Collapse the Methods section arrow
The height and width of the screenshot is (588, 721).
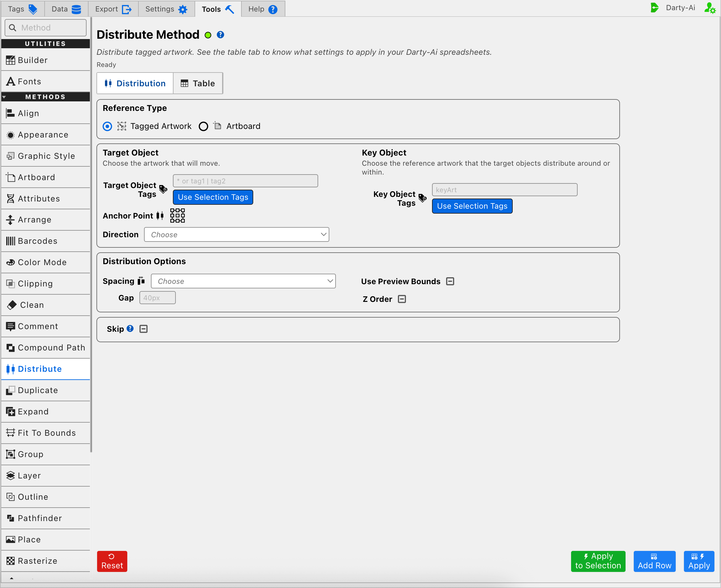tap(4, 97)
